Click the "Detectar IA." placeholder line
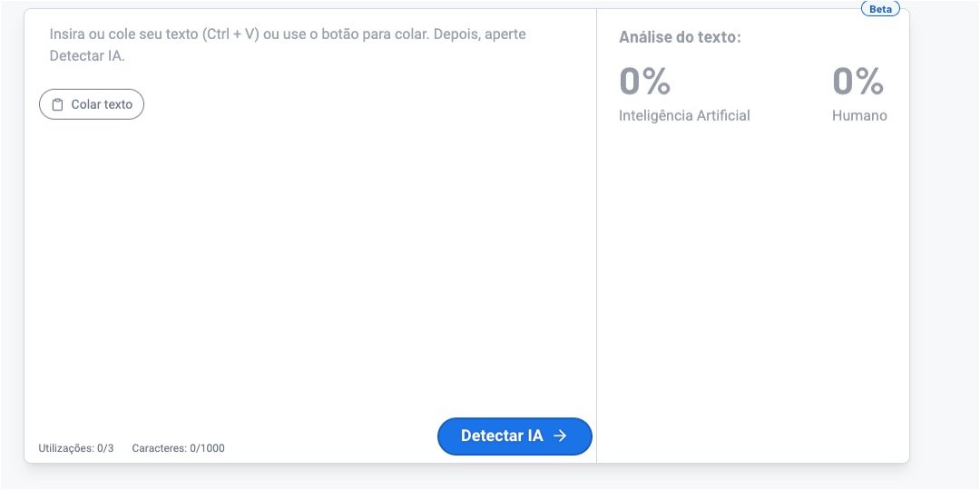This screenshot has width=980, height=490. coord(87,55)
